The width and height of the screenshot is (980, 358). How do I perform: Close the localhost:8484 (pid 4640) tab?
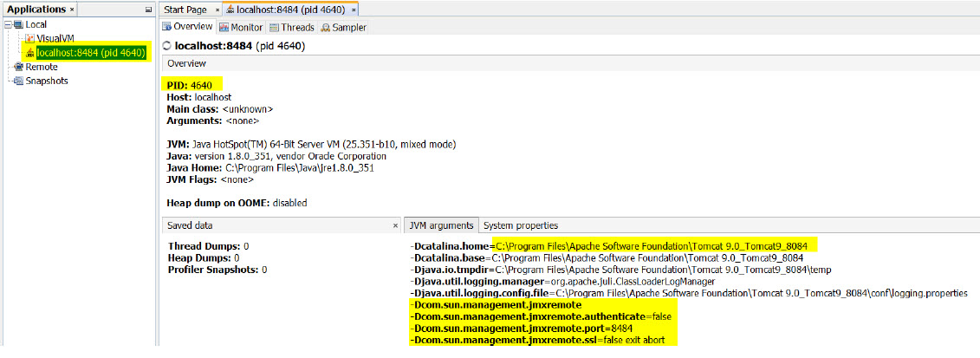tap(354, 10)
